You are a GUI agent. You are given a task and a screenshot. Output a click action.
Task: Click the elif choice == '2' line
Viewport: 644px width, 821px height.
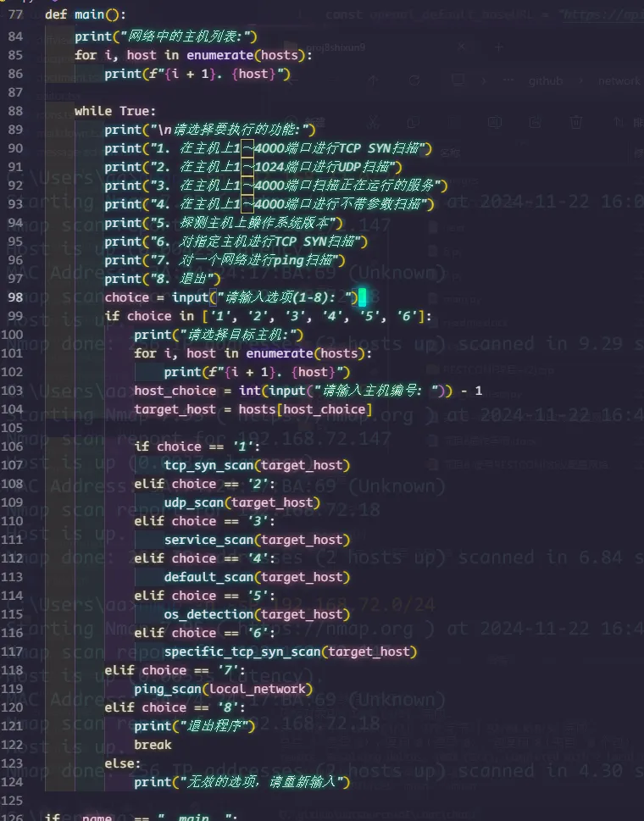[x=204, y=484]
